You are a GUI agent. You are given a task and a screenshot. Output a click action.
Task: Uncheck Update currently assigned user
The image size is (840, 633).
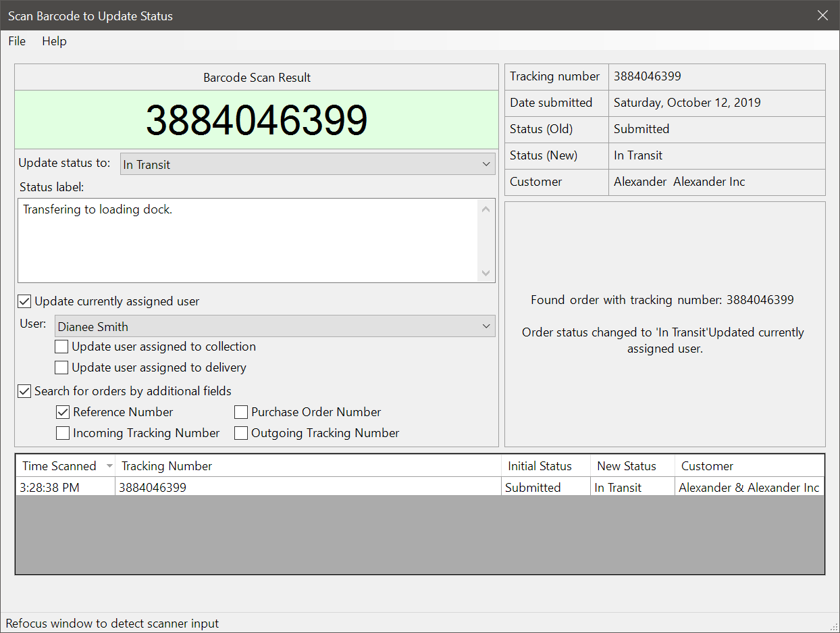[x=24, y=301]
